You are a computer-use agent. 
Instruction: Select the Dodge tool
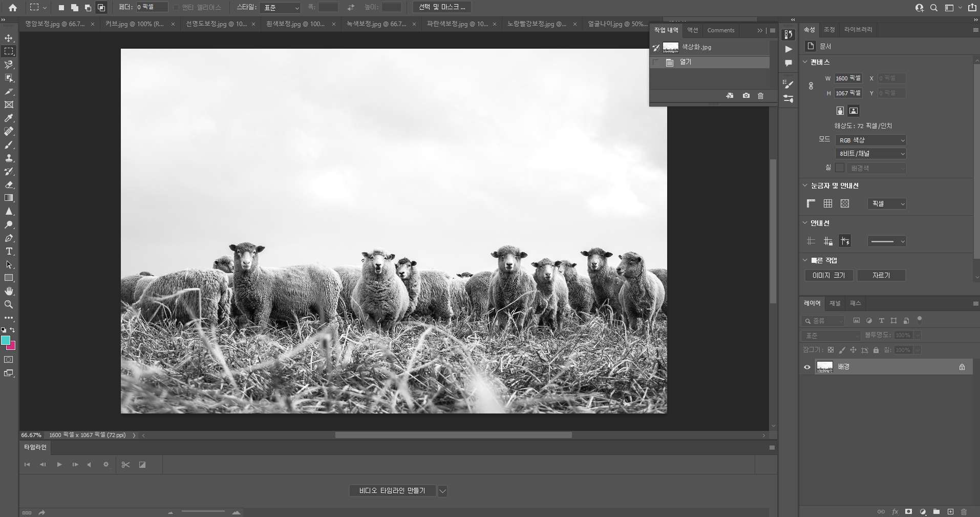point(9,224)
